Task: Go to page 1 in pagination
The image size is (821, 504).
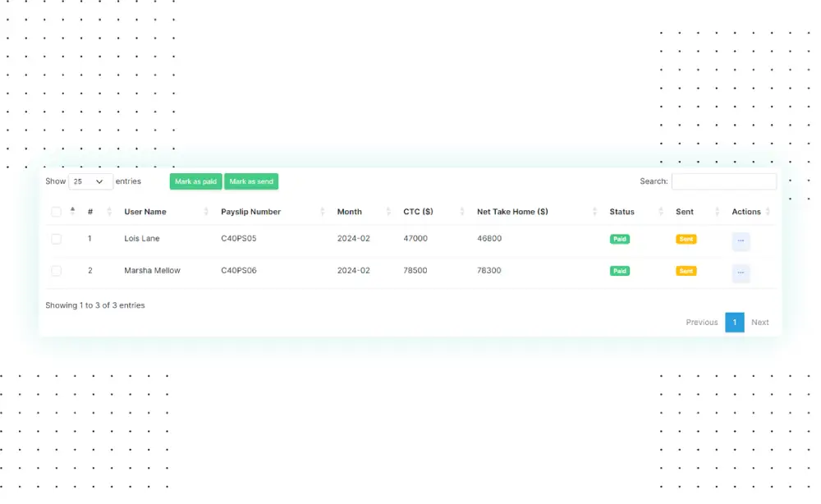Action: [734, 323]
